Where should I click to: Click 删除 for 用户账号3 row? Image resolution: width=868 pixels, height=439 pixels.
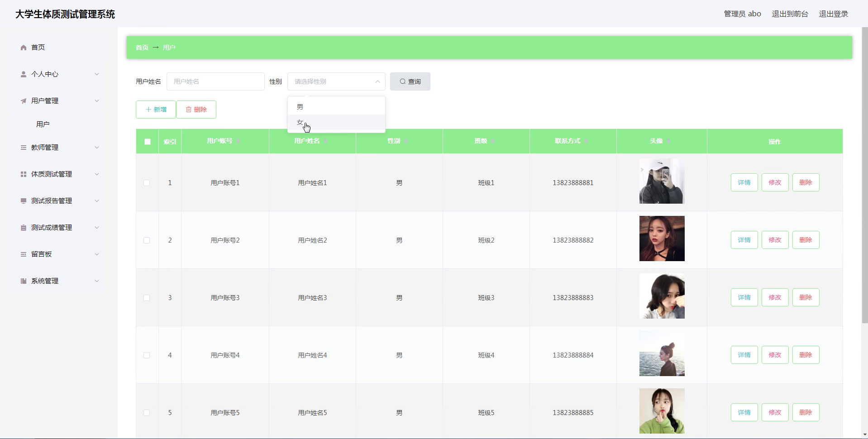point(806,297)
